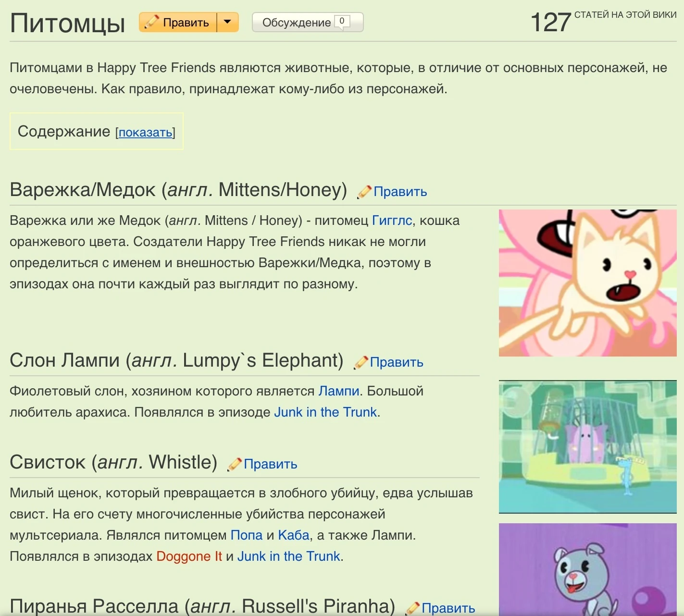Screen dimensions: 684x616
Task: Click the 127 article count number
Action: tap(550, 23)
